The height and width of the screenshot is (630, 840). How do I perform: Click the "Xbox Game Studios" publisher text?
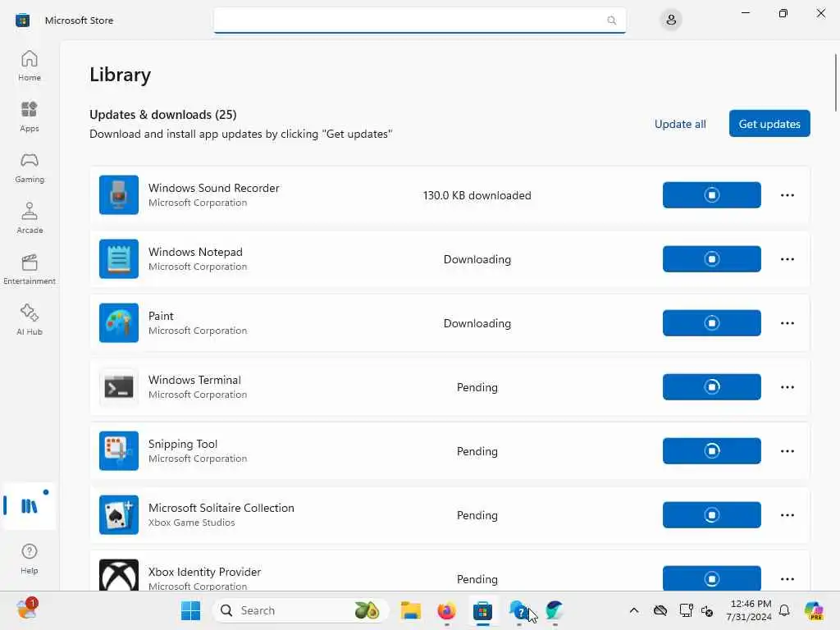tap(191, 523)
